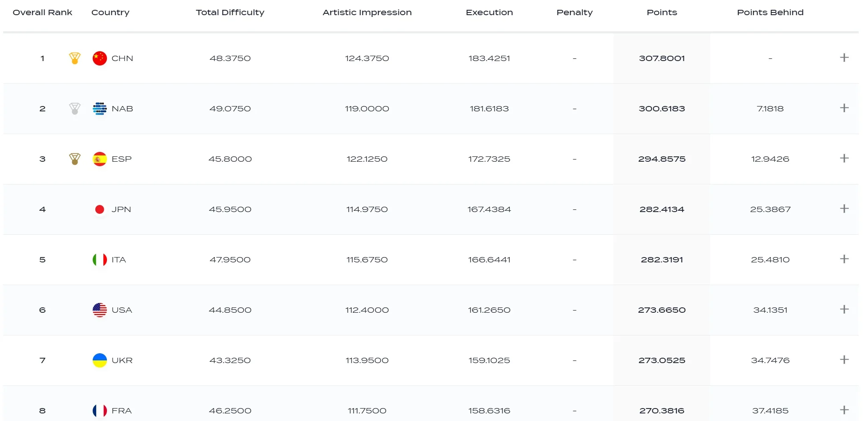Viewport: 868px width, 421px height.
Task: Click the USA flag icon
Action: [x=99, y=310]
